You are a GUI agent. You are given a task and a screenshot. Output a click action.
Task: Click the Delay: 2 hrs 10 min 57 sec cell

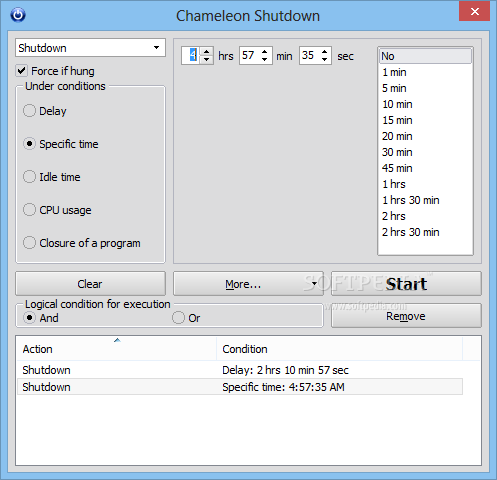[x=285, y=370]
